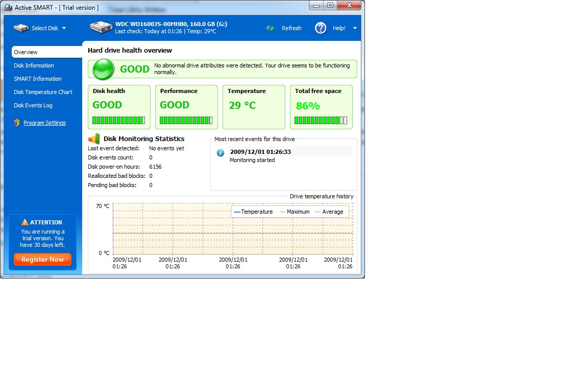Open the Help dropdown arrow

(355, 29)
